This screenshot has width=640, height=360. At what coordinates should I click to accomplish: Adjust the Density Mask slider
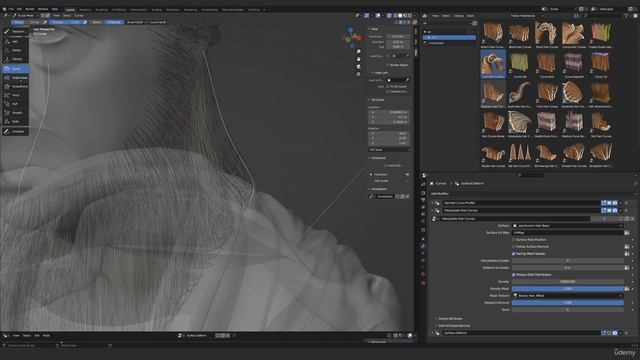pos(568,289)
